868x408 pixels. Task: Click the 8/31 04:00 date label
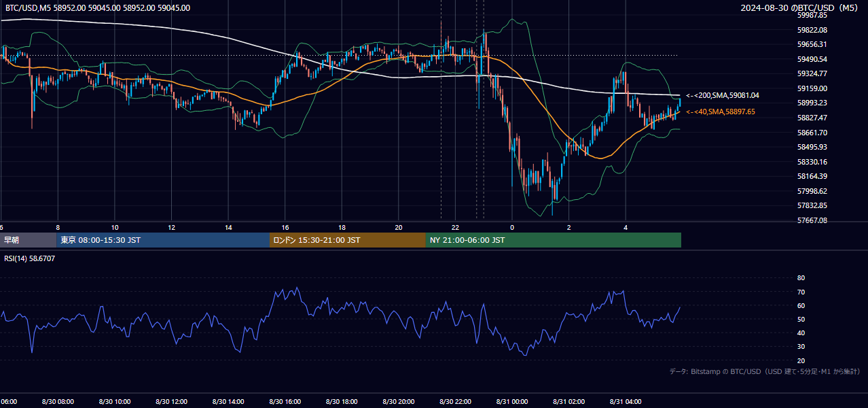(626, 402)
